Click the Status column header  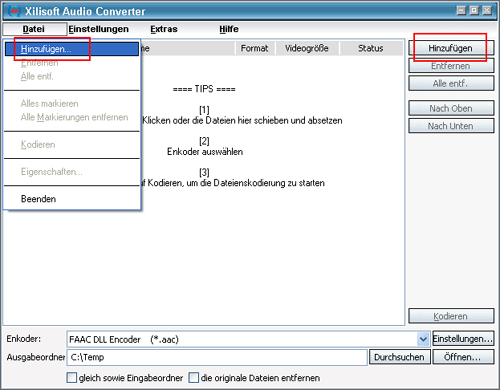point(371,48)
